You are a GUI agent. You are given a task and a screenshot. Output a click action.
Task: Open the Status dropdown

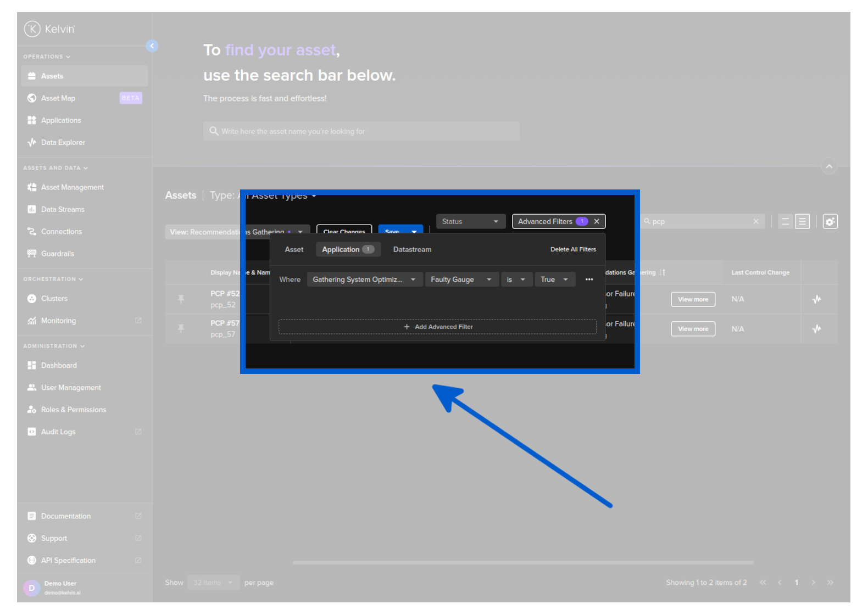tap(470, 222)
